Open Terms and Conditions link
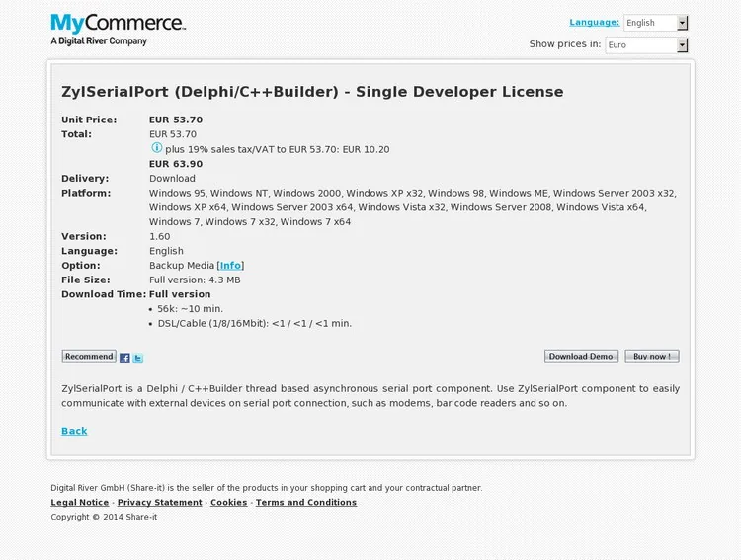Viewport: 741px width, 560px height. point(306,503)
